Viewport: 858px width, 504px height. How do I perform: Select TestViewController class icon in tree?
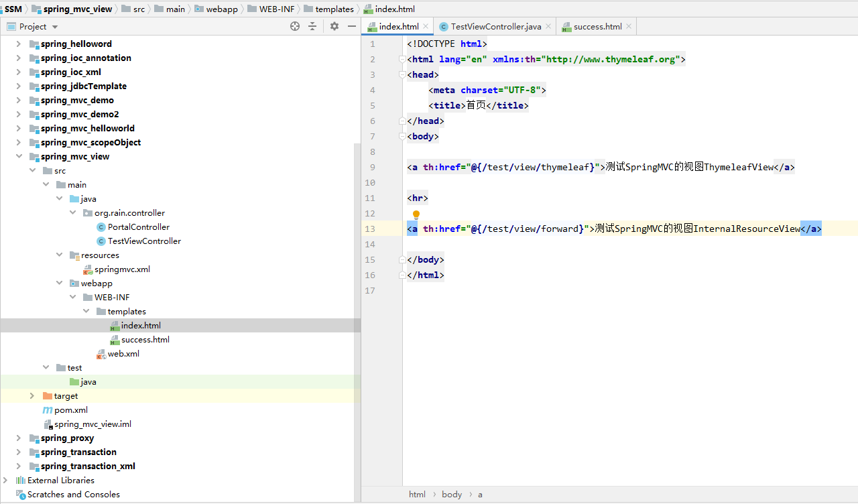[x=101, y=241]
